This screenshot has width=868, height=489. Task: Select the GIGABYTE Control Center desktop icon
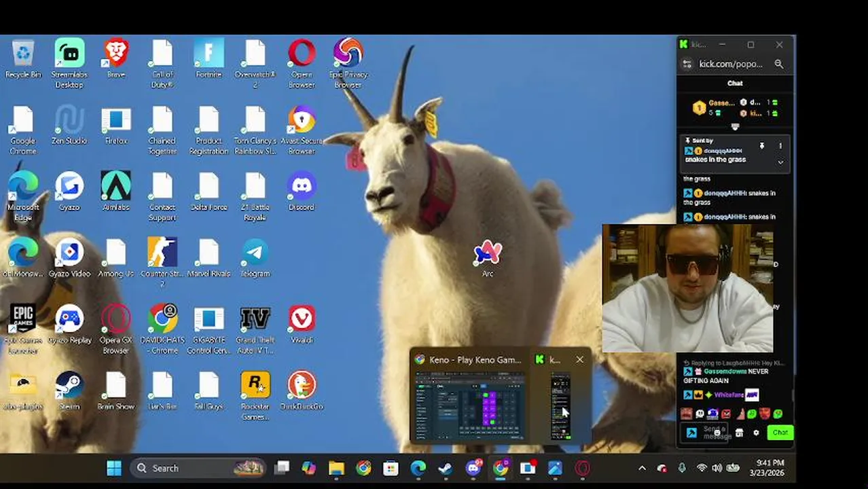(209, 330)
